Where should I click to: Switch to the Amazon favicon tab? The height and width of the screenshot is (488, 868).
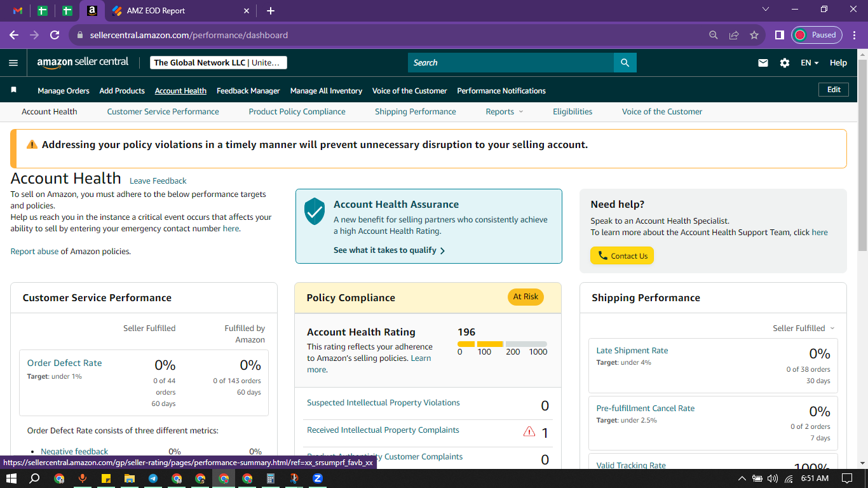point(92,11)
